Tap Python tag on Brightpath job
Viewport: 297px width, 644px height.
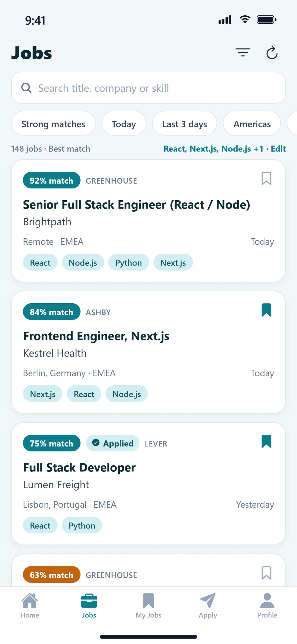128,263
